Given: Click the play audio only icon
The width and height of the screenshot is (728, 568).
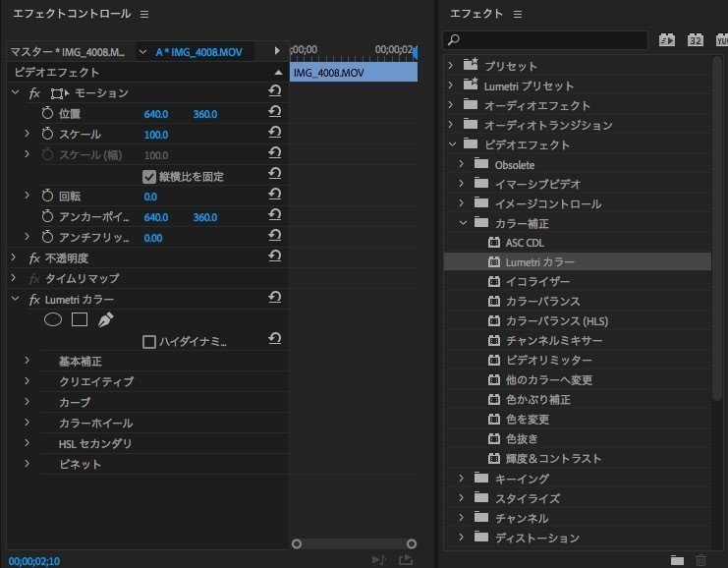Looking at the screenshot, I should pyautogui.click(x=379, y=559).
